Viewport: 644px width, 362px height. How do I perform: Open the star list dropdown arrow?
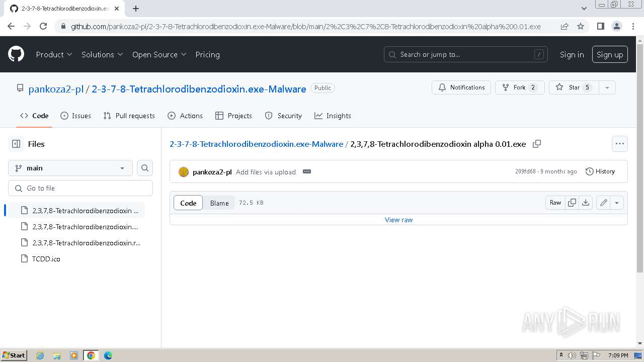point(607,87)
